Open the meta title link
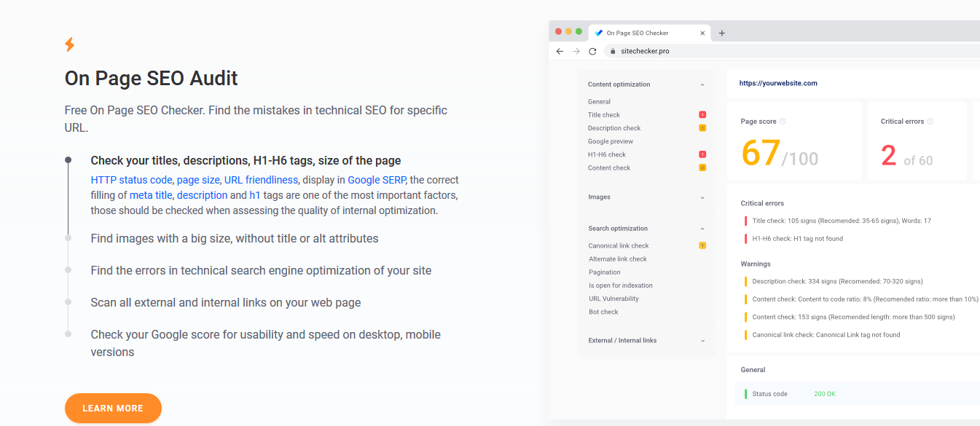980x426 pixels. click(151, 194)
